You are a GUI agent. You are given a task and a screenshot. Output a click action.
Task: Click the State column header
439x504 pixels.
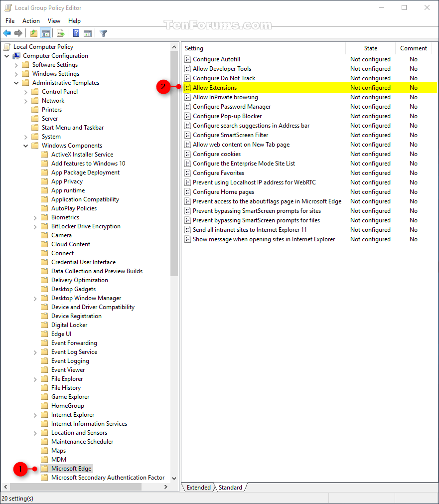tap(370, 48)
